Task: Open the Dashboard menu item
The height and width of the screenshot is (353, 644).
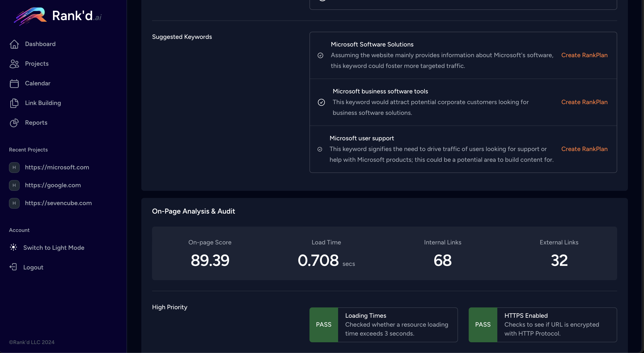Action: (40, 44)
